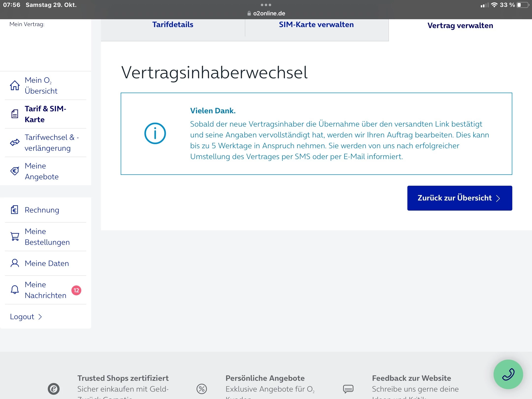The height and width of the screenshot is (399, 532).
Task: Open the 12 unread messages badge
Action: point(76,290)
